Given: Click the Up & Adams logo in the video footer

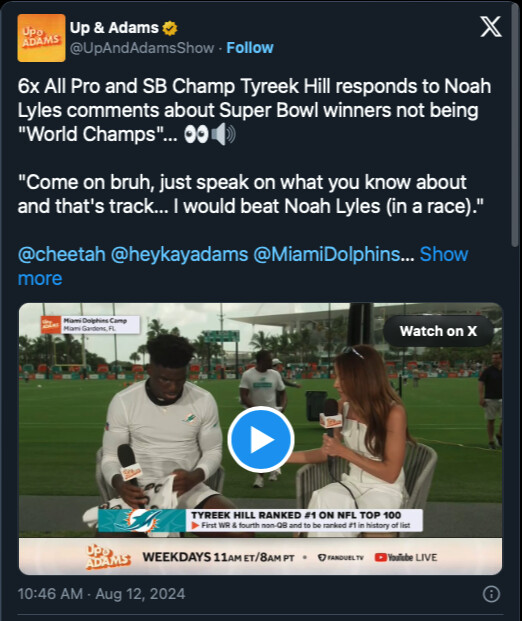Looking at the screenshot, I should [x=108, y=557].
